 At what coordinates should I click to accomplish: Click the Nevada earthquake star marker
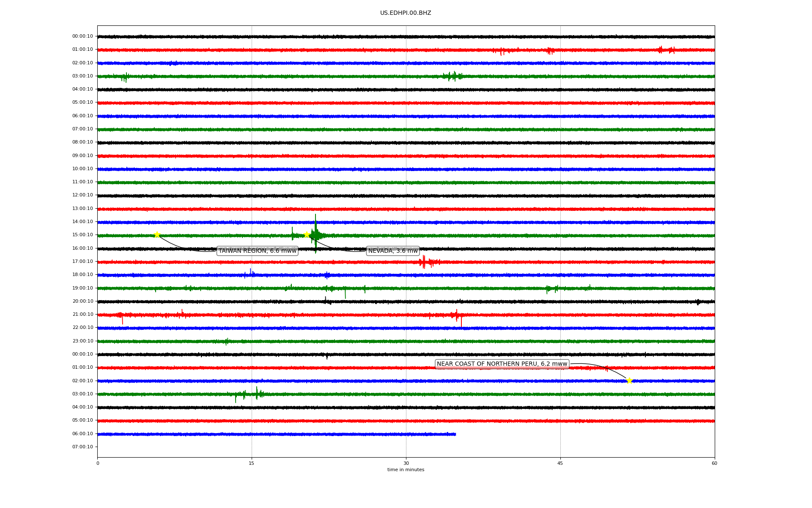pyautogui.click(x=307, y=235)
